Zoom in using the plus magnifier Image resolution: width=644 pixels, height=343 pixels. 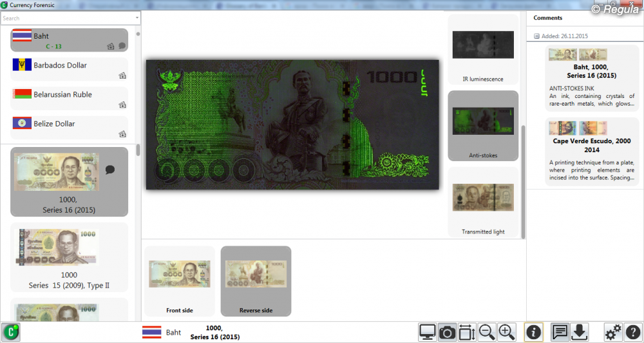tap(507, 332)
